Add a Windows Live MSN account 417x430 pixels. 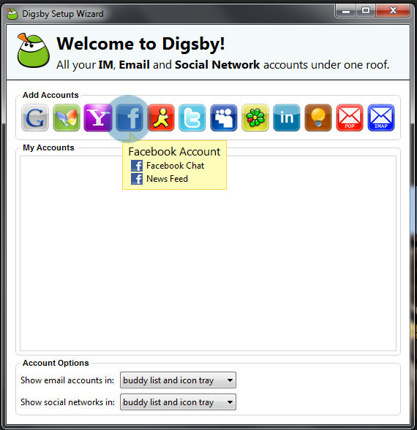[67, 118]
